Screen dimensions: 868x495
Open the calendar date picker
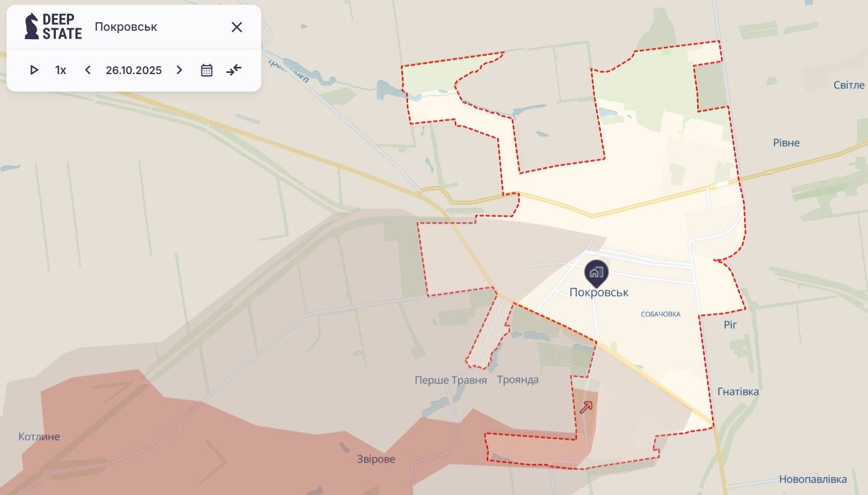[207, 70]
